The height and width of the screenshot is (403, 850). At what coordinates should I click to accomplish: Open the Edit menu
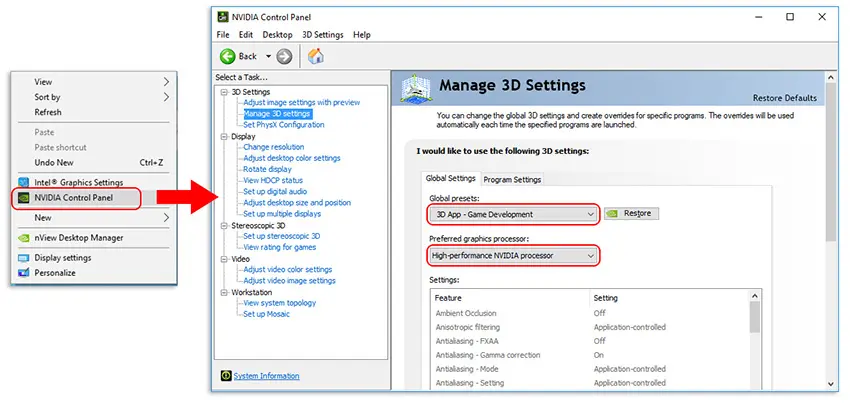click(x=246, y=35)
